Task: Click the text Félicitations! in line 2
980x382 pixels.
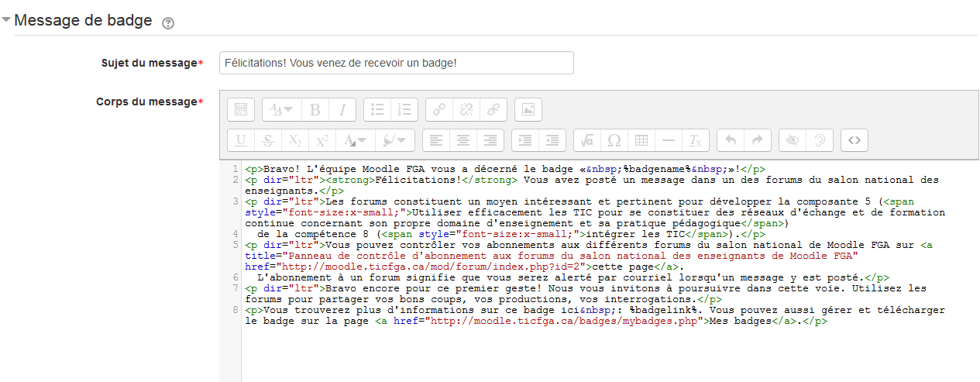Action: pyautogui.click(x=418, y=180)
